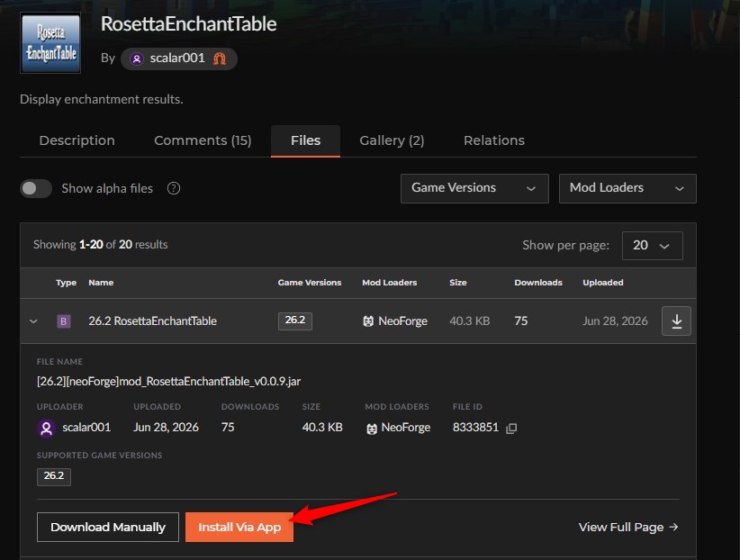Click the 26.2 supported game version tag
The height and width of the screenshot is (560, 740).
tap(54, 476)
